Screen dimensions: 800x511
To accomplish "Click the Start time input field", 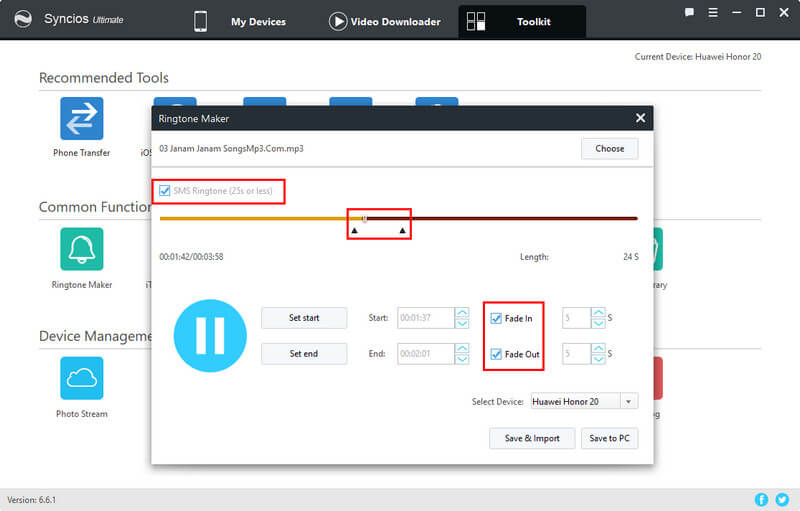I will tap(426, 318).
